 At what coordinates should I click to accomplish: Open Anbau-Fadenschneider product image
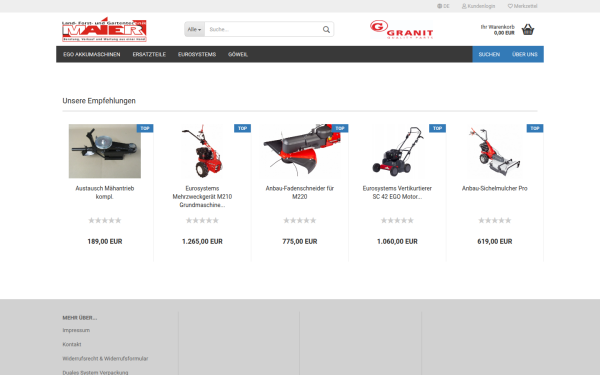click(x=300, y=151)
